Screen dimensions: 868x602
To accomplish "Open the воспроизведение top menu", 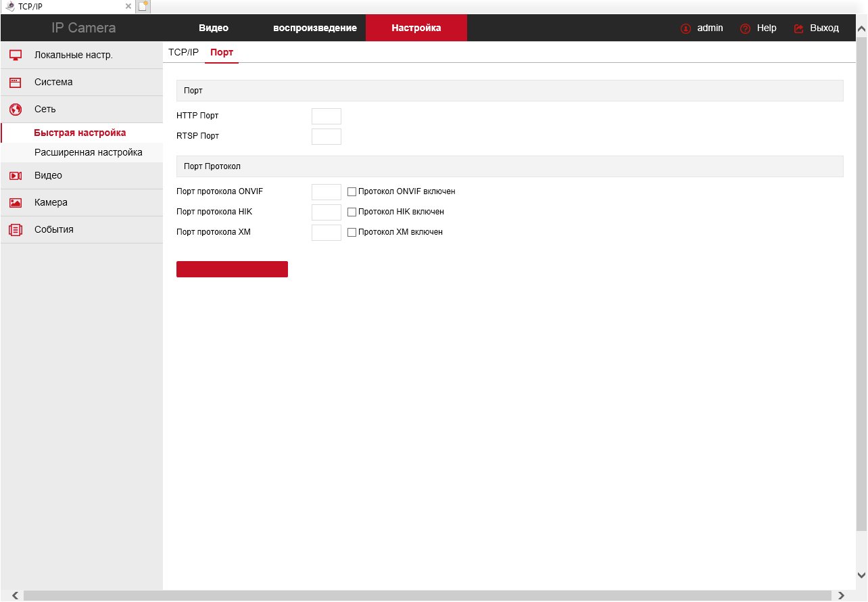I will tap(314, 28).
